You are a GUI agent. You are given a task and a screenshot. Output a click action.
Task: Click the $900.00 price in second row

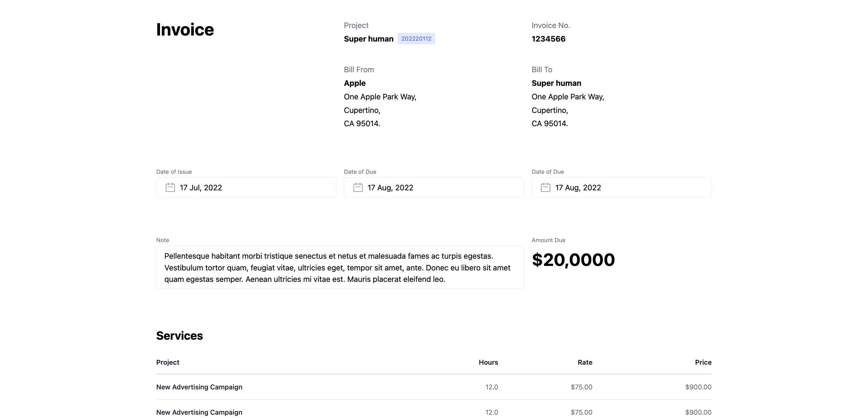(699, 412)
